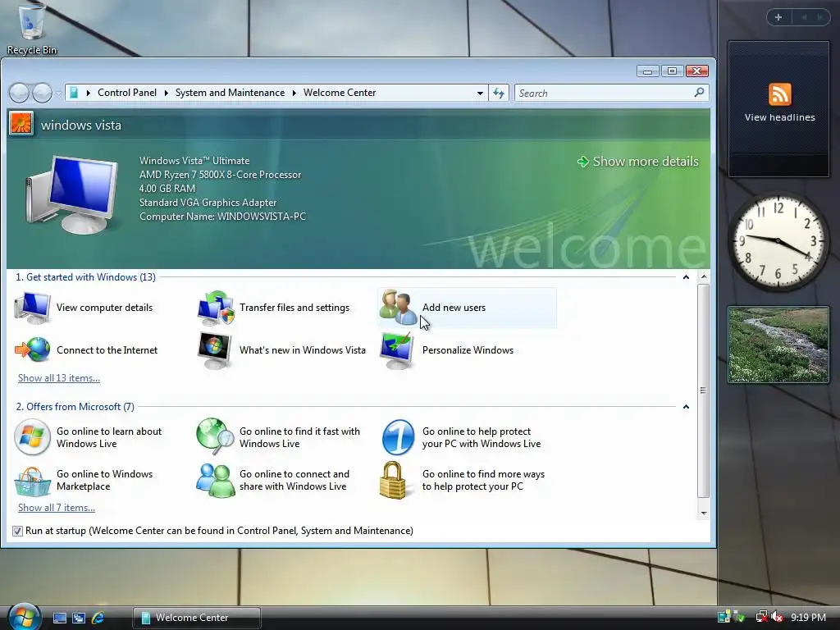840x630 pixels.
Task: Click System and Maintenance breadcrumb
Action: pyautogui.click(x=230, y=93)
